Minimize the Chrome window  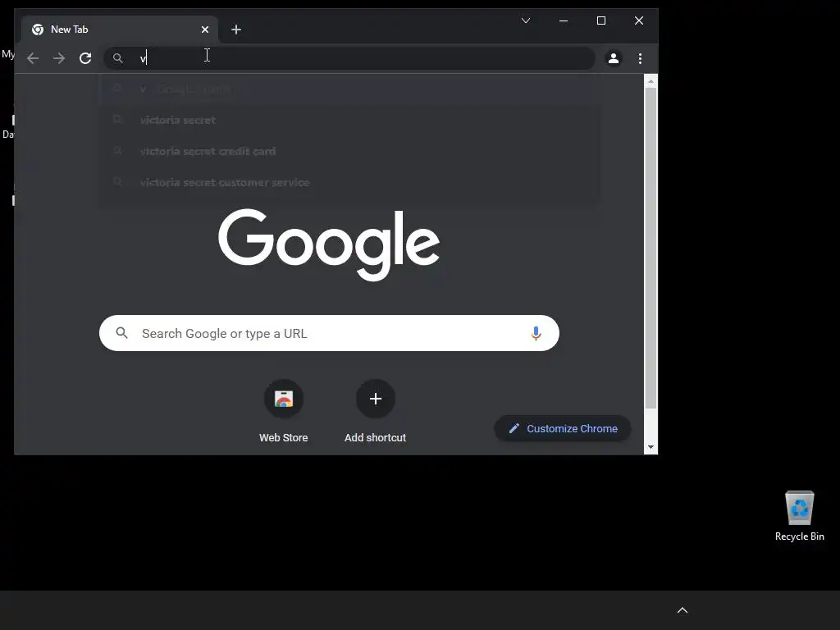coord(563,21)
